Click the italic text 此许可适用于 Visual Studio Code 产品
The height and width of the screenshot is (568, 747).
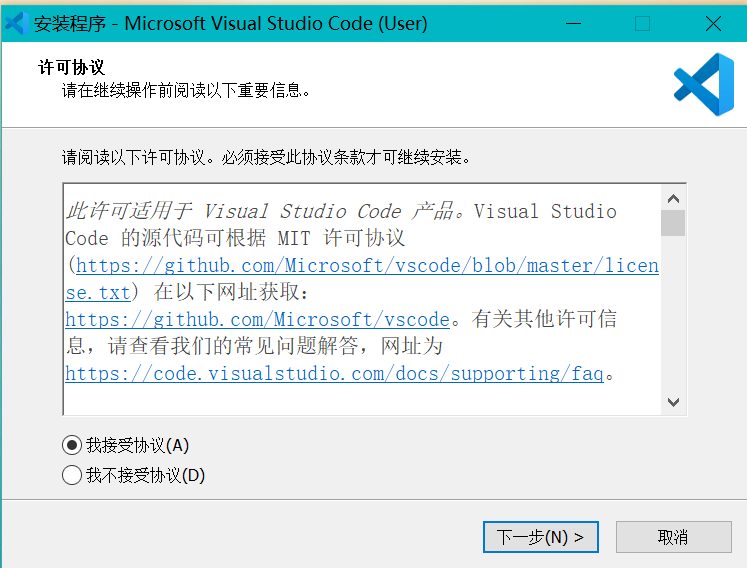tap(260, 211)
